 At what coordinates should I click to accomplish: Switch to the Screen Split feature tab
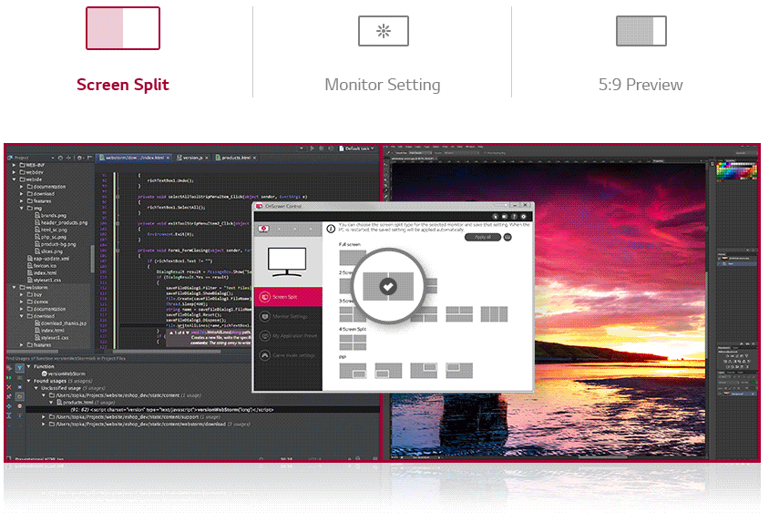pyautogui.click(x=123, y=50)
